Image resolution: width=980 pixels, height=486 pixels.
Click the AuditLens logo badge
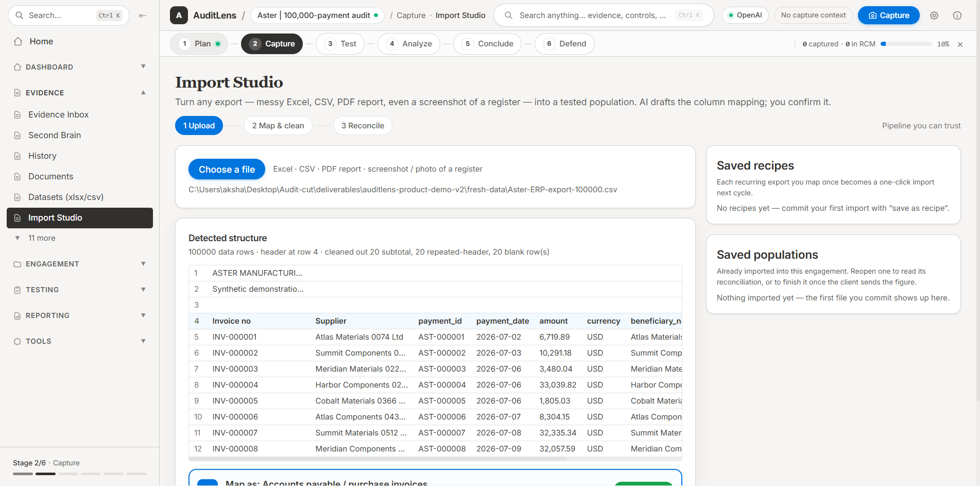[179, 15]
